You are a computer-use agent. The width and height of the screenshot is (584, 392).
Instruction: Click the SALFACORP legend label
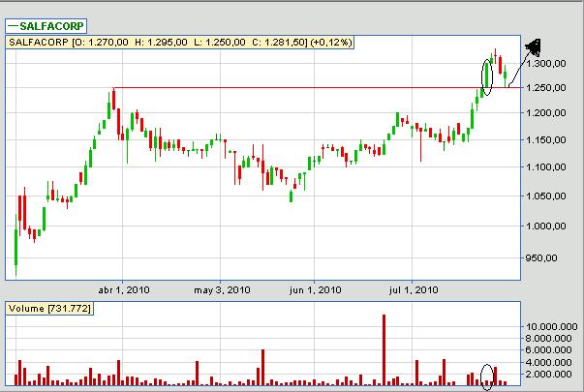point(46,26)
